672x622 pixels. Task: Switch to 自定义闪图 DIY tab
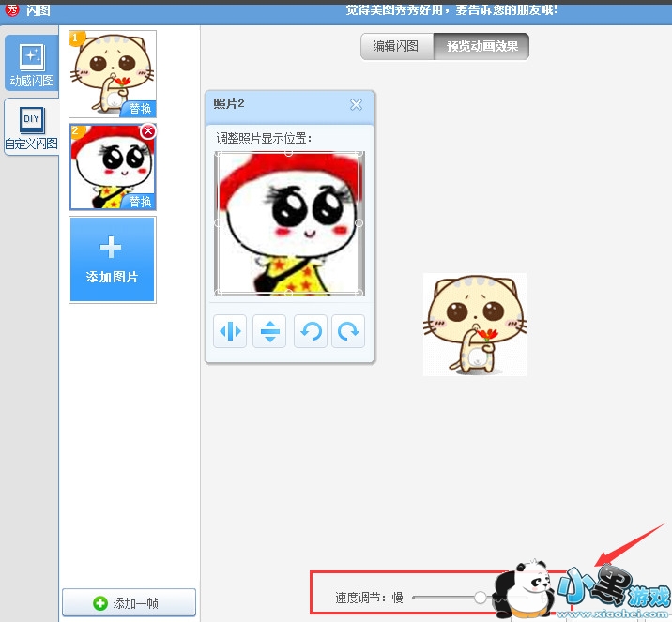click(x=31, y=127)
